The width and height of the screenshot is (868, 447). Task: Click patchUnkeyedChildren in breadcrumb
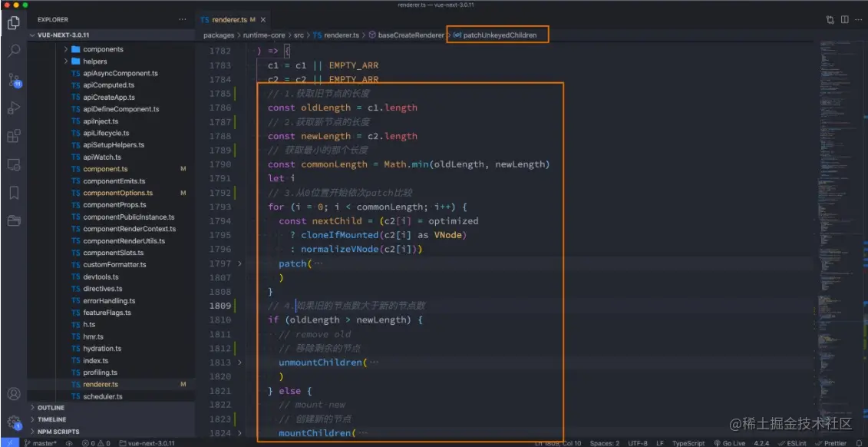(496, 35)
